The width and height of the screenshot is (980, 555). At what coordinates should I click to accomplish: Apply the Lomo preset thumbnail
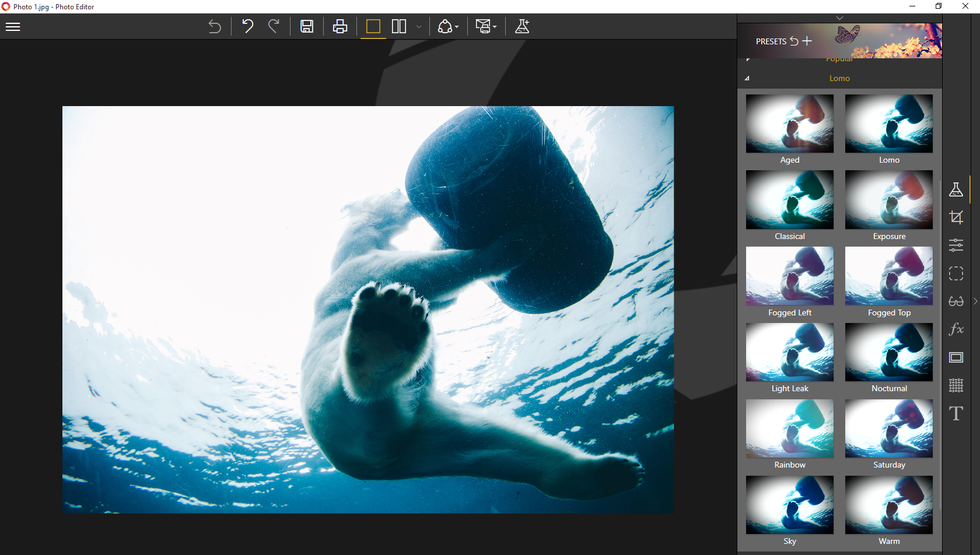click(889, 124)
